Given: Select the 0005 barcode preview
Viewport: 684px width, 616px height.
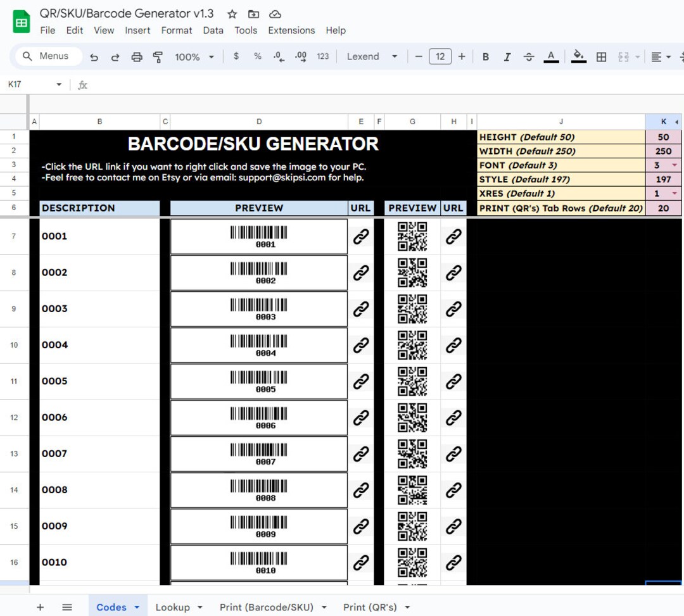Looking at the screenshot, I should [258, 381].
